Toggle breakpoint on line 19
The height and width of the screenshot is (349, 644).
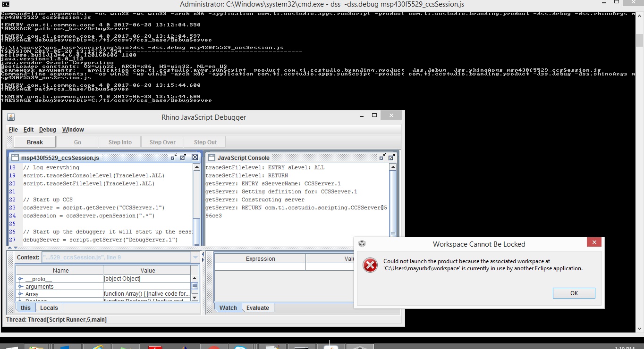point(13,175)
